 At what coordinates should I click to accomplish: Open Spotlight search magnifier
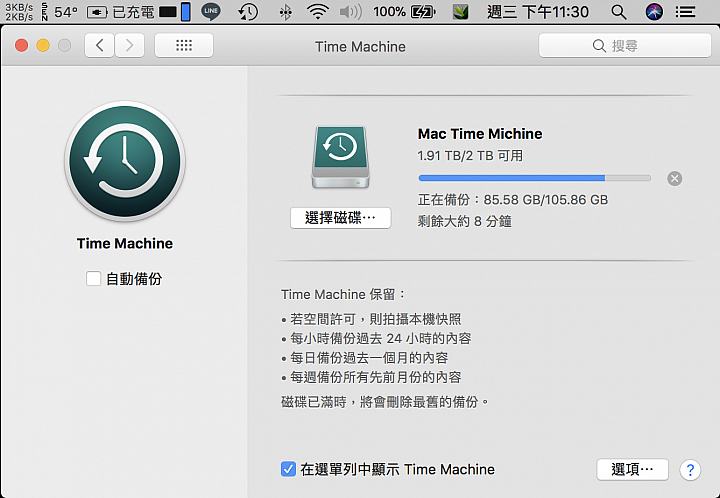(619, 12)
